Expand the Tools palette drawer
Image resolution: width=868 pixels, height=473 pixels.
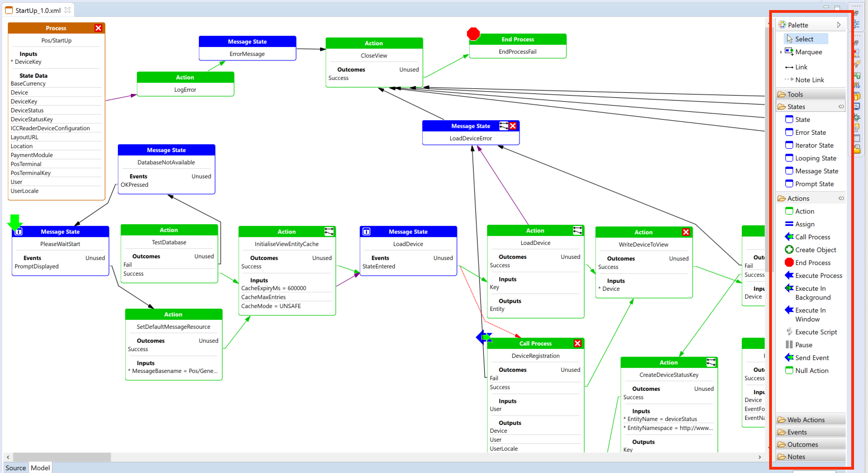coord(811,94)
